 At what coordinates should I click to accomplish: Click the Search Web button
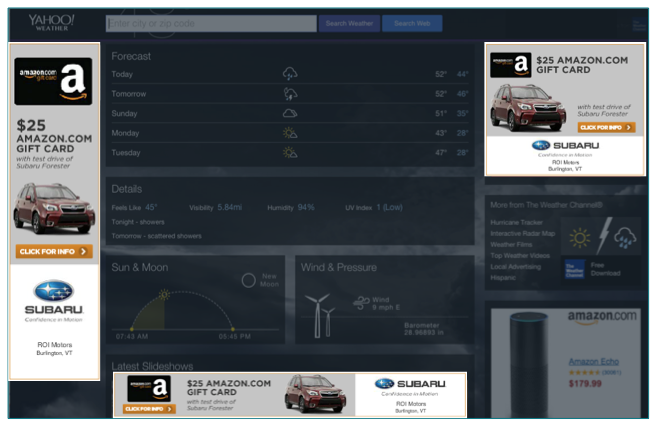(412, 24)
